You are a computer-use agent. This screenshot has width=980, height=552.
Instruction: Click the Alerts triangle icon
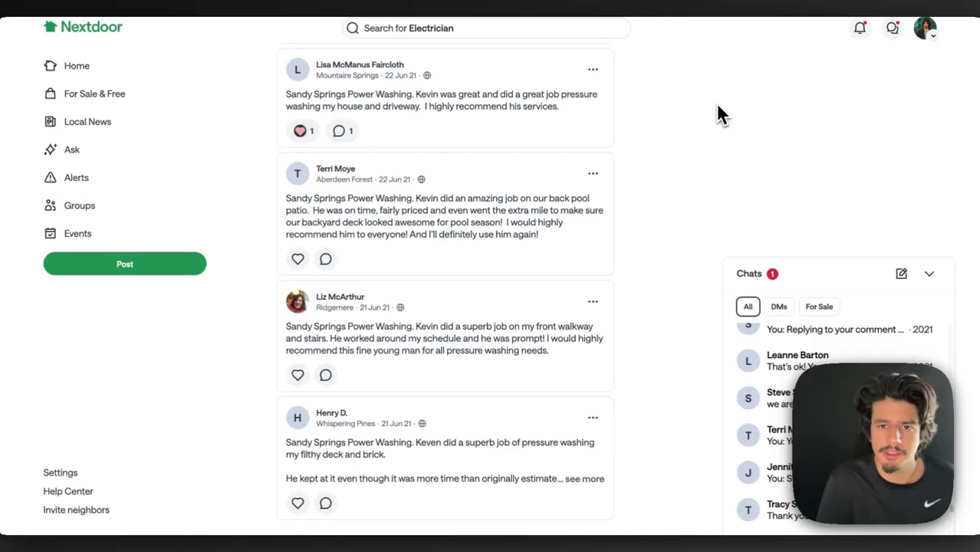[x=50, y=178]
